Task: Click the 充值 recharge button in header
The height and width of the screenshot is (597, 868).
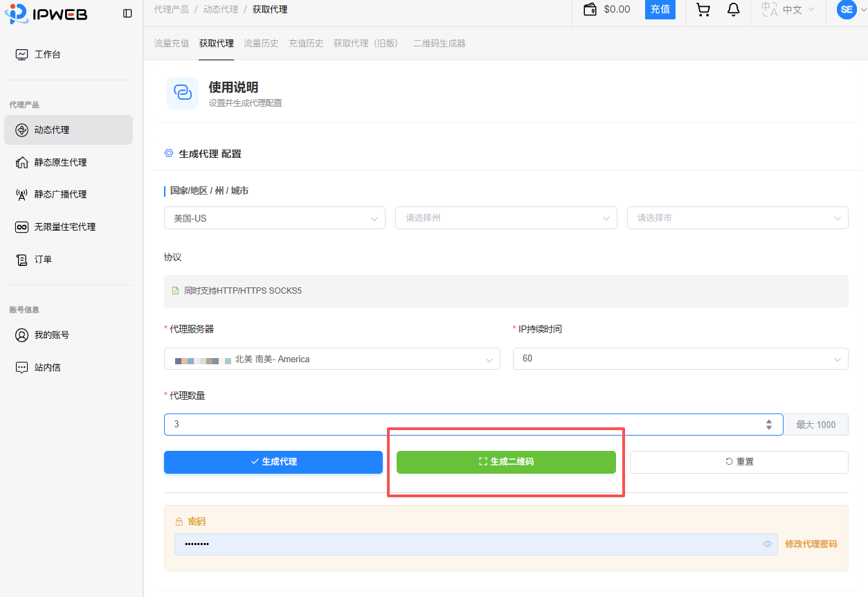Action: [x=660, y=9]
